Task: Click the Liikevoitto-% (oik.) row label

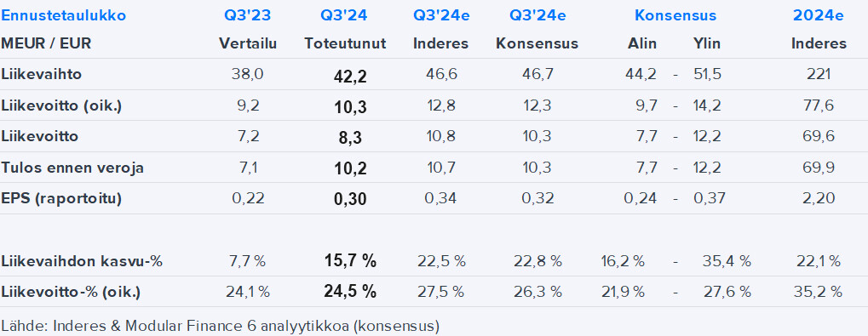Action: click(x=71, y=292)
